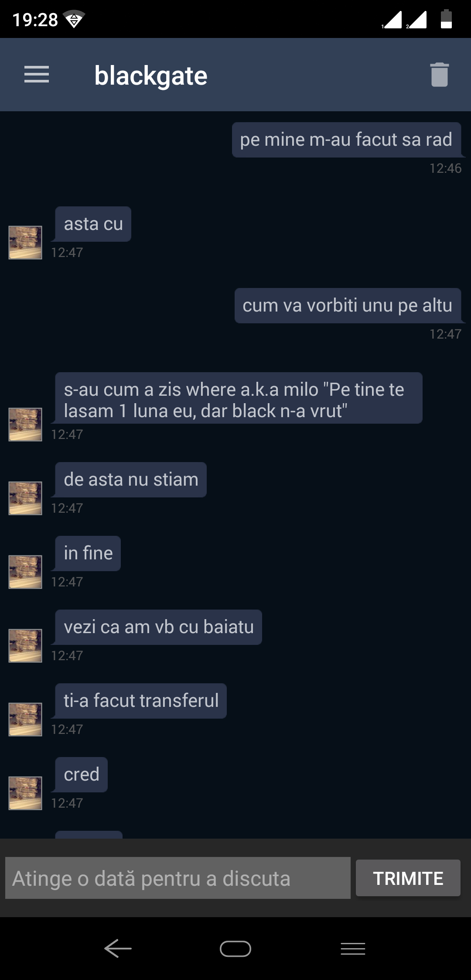Tap the Android home button

235,949
